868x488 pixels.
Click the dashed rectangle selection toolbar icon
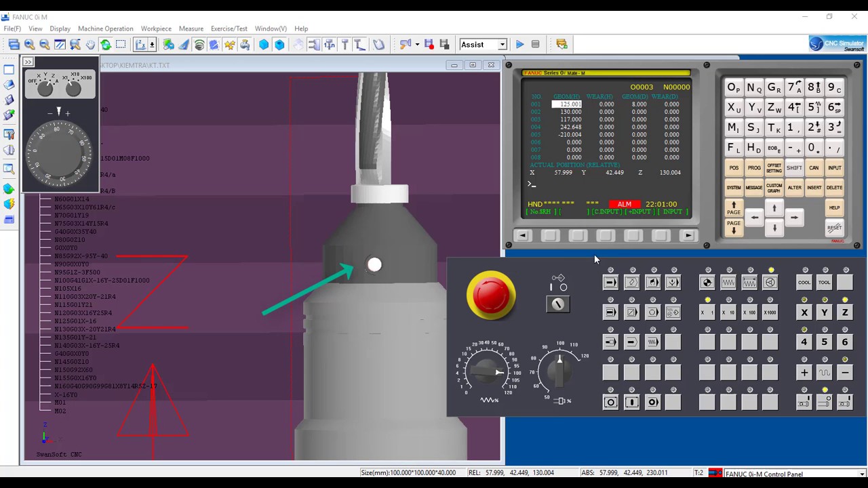tap(121, 44)
